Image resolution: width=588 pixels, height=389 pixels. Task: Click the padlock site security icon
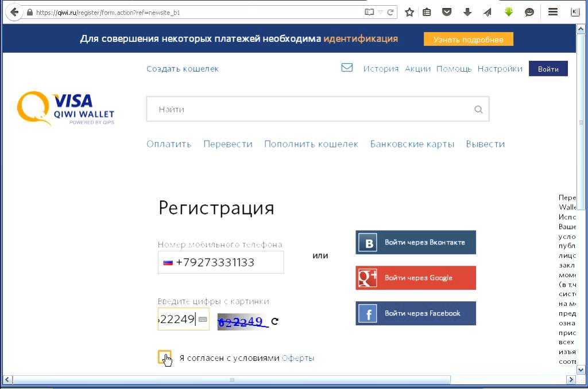[30, 13]
